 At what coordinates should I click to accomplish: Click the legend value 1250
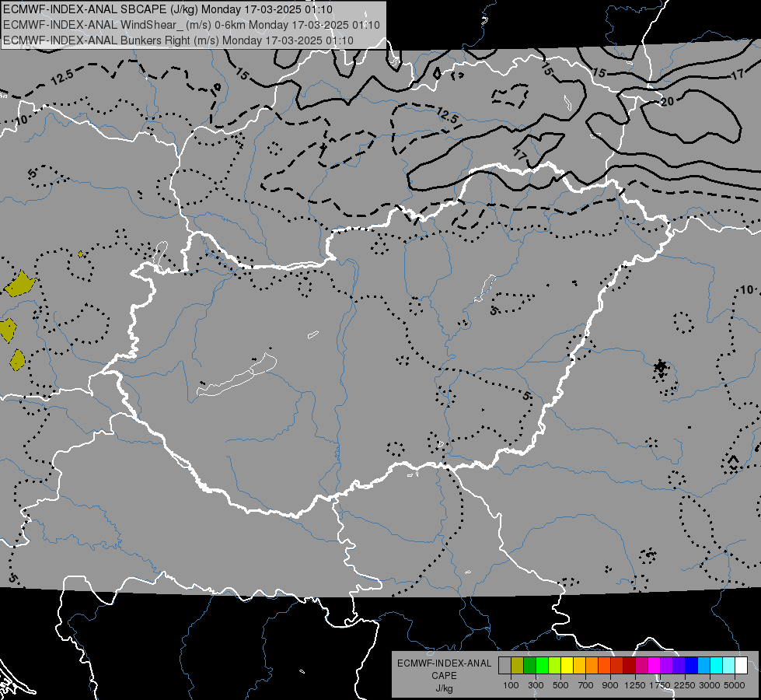pyautogui.click(x=635, y=685)
